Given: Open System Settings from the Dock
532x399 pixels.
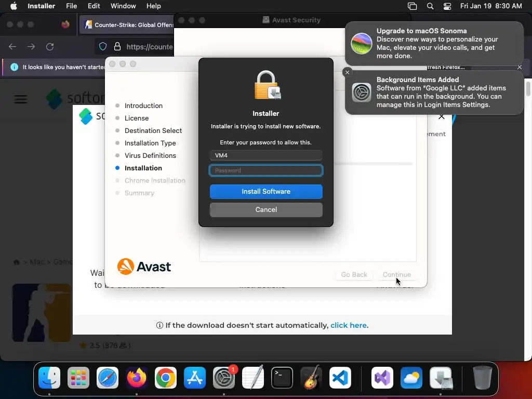Looking at the screenshot, I should 224,378.
